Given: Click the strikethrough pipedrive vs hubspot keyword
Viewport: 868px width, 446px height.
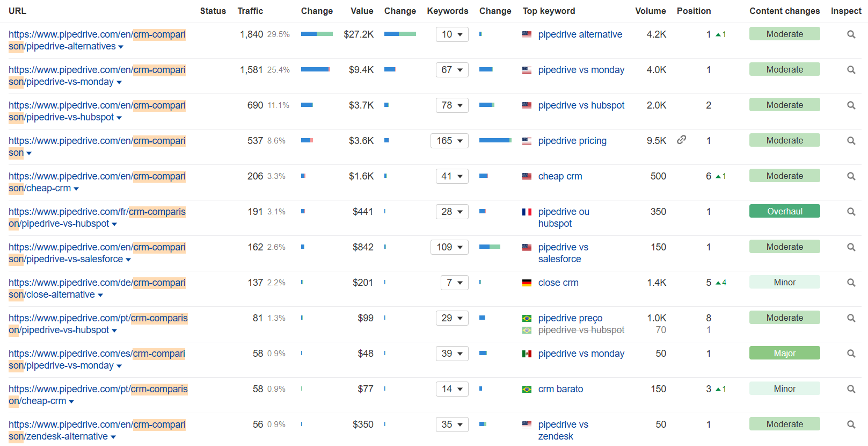Looking at the screenshot, I should point(581,330).
